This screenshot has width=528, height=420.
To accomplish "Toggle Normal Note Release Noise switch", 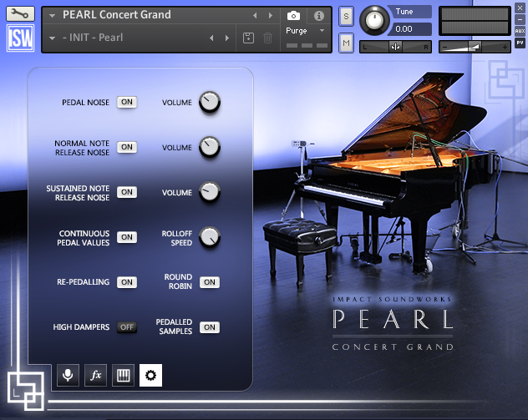I will 127,147.
